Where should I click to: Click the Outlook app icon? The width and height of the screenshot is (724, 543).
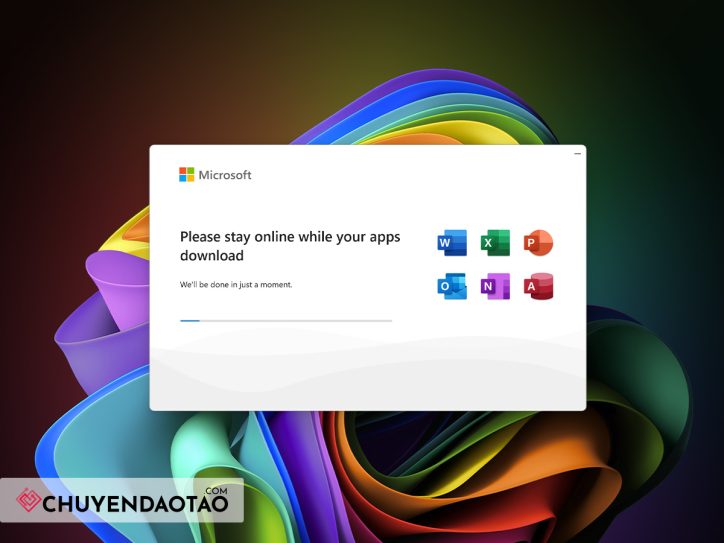click(x=452, y=286)
